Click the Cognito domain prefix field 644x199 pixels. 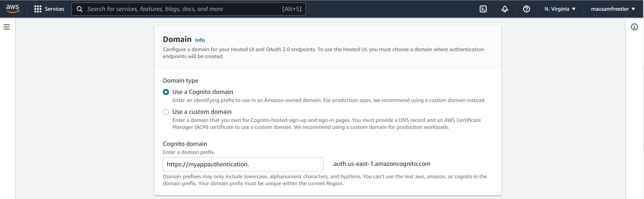click(243, 164)
